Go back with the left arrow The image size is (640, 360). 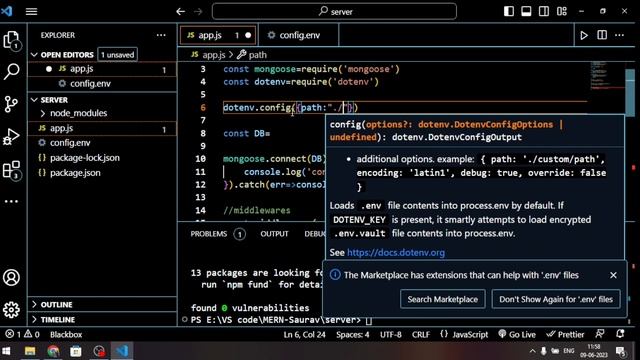pyautogui.click(x=180, y=11)
